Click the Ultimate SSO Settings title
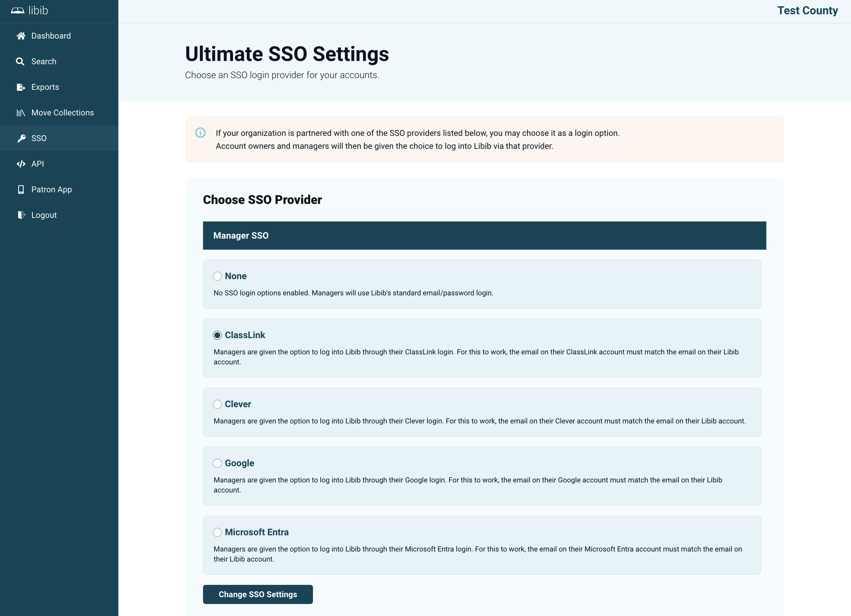The height and width of the screenshot is (616, 851). coord(287,53)
